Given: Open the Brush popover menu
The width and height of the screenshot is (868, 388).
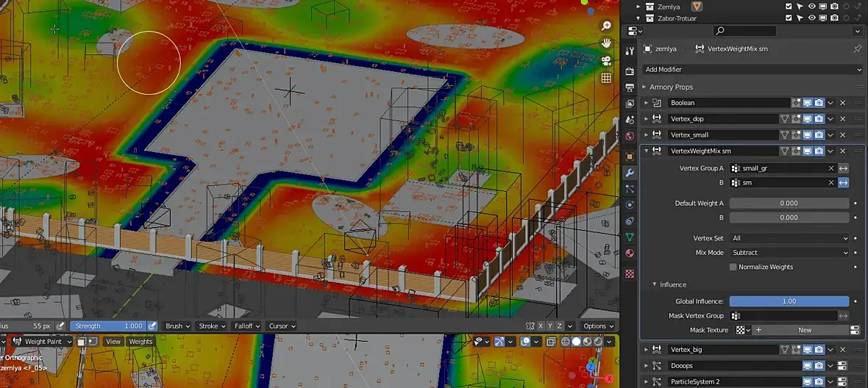Looking at the screenshot, I should (178, 326).
